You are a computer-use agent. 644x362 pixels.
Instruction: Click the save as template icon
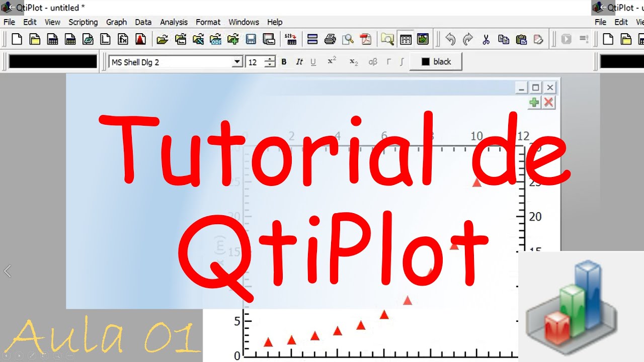(x=269, y=39)
